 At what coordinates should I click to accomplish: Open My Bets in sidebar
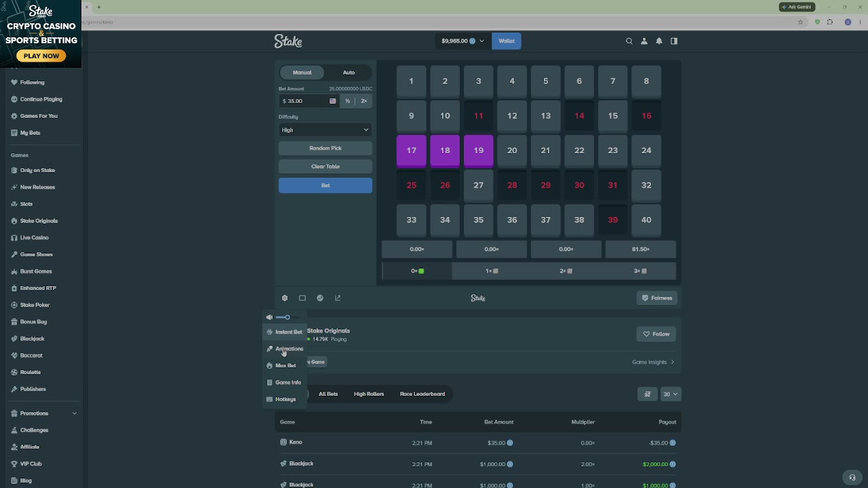[30, 133]
